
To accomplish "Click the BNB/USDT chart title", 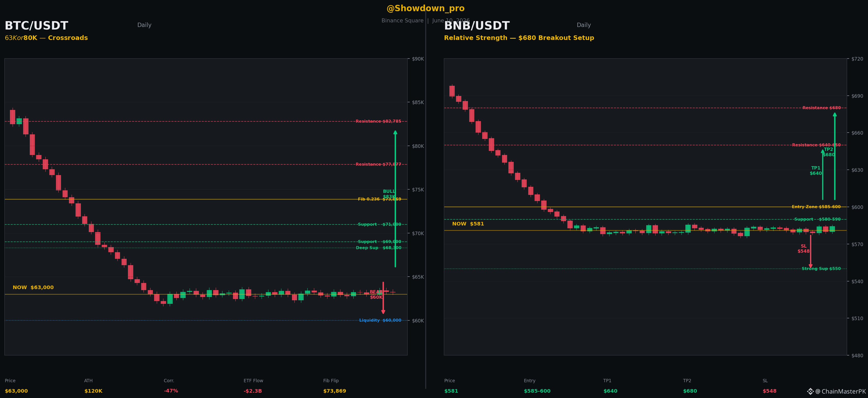I will (477, 26).
